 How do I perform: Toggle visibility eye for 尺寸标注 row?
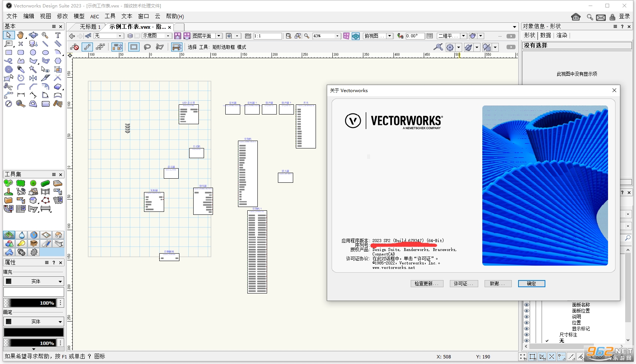[527, 335]
